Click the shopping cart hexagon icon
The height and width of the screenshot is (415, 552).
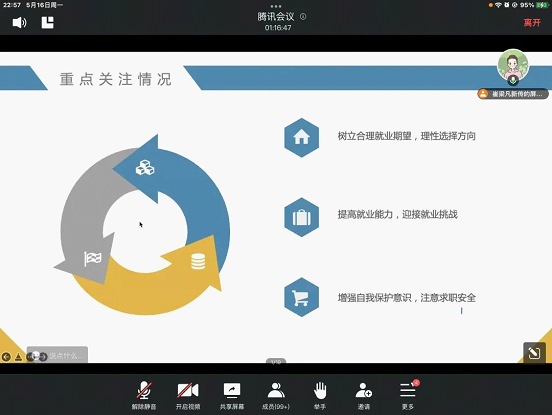click(x=301, y=297)
